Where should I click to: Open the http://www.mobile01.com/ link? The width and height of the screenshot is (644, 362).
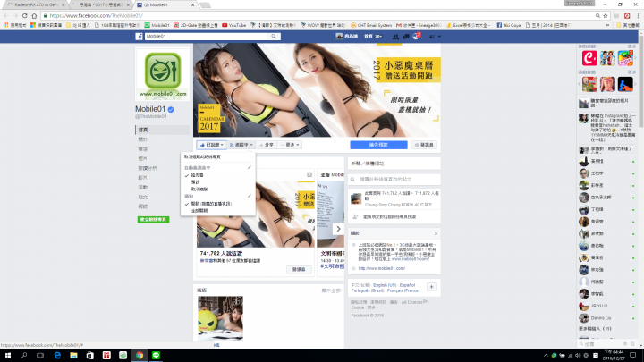382,268
